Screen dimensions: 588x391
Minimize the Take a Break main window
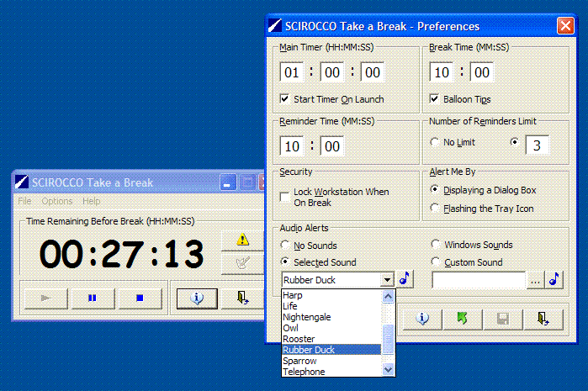pos(228,182)
